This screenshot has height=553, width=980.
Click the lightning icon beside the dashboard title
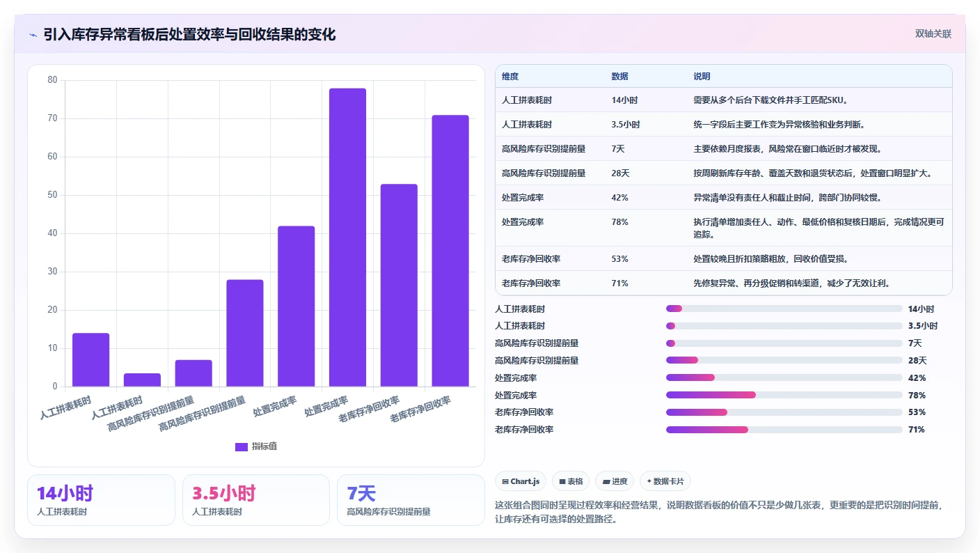(x=33, y=35)
